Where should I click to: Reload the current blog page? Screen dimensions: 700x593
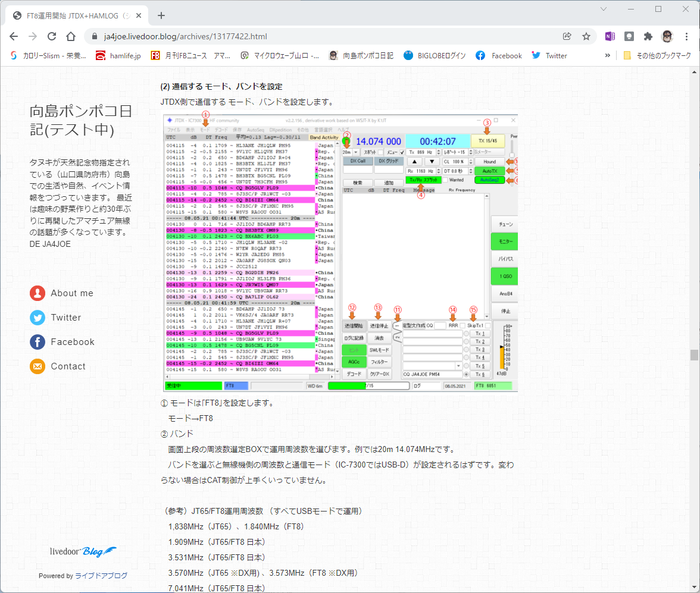52,37
